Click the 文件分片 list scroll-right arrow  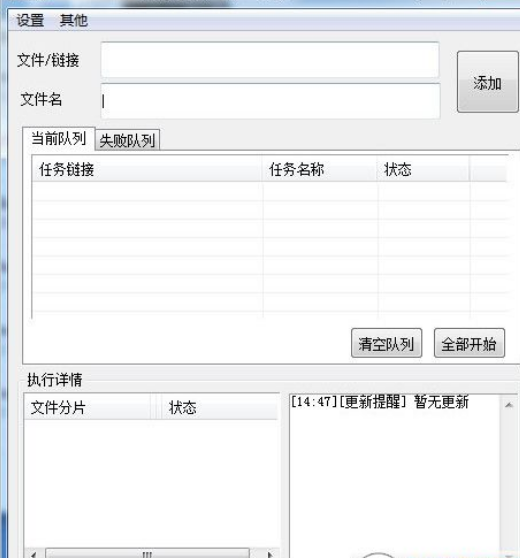(x=270, y=554)
